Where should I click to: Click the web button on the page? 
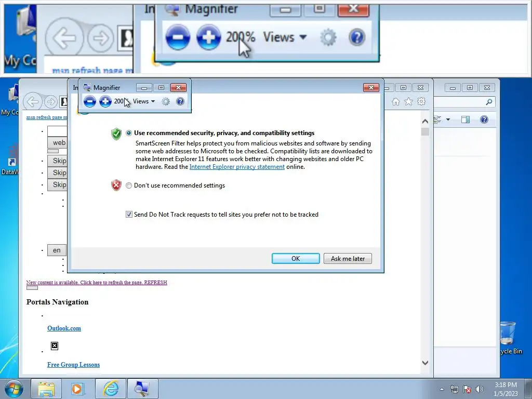[x=57, y=143]
